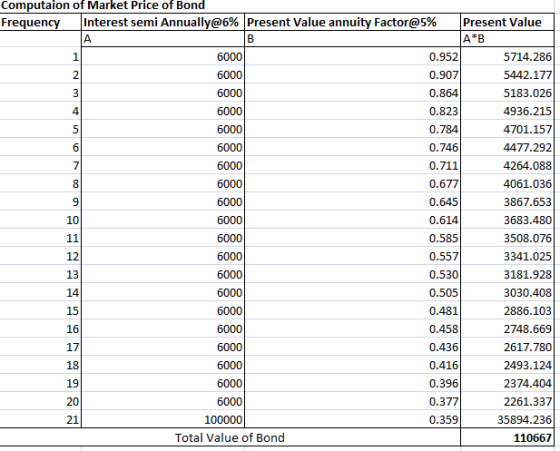
Task: Select the present value cell 3341.025
Action: [x=508, y=256]
